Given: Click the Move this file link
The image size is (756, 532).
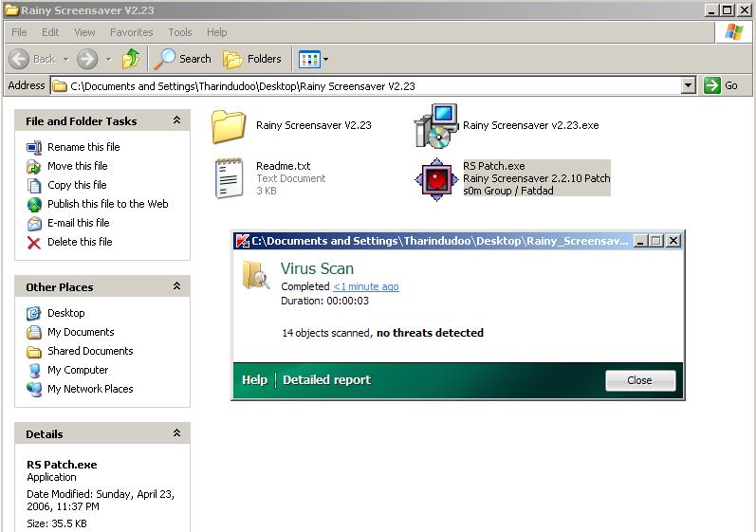Looking at the screenshot, I should click(x=78, y=166).
